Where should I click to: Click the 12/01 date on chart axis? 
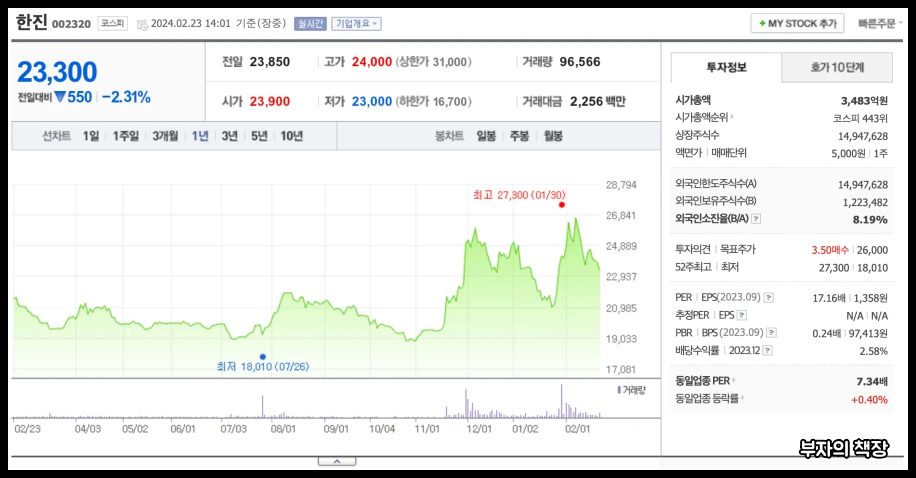[x=479, y=429]
